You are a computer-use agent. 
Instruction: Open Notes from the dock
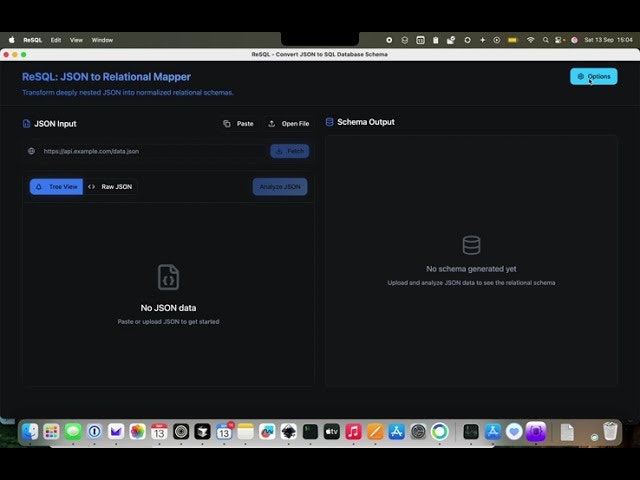point(245,432)
